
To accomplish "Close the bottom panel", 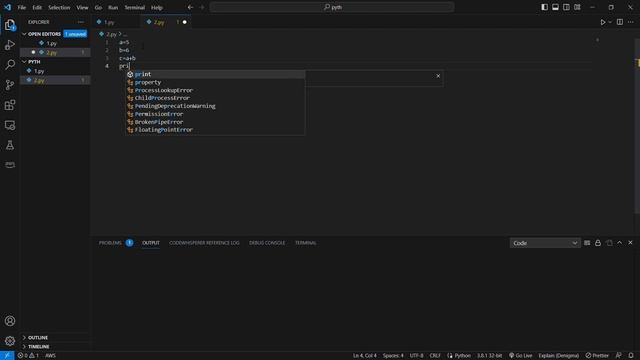I will pyautogui.click(x=630, y=243).
